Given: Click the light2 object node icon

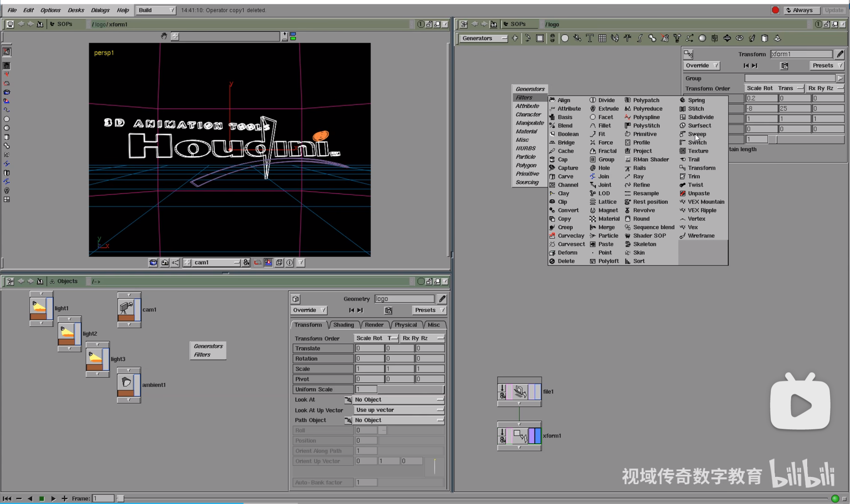Looking at the screenshot, I should [67, 332].
